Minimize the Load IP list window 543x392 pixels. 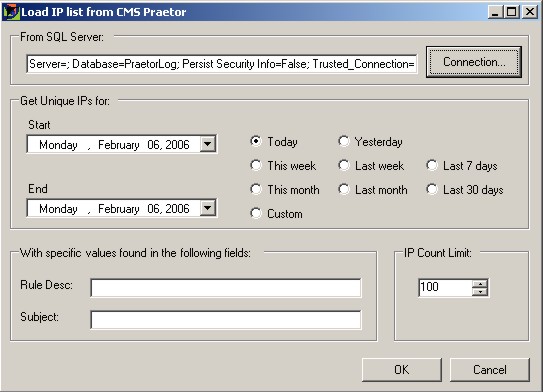point(495,12)
